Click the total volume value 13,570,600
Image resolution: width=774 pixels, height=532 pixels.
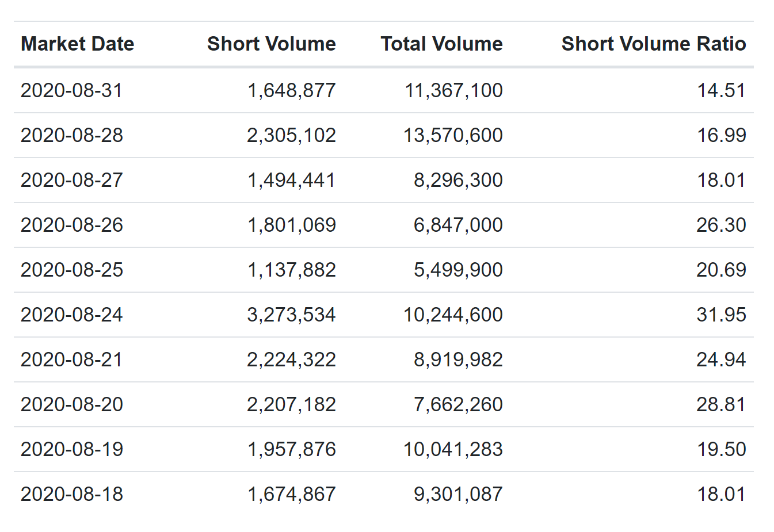click(453, 135)
